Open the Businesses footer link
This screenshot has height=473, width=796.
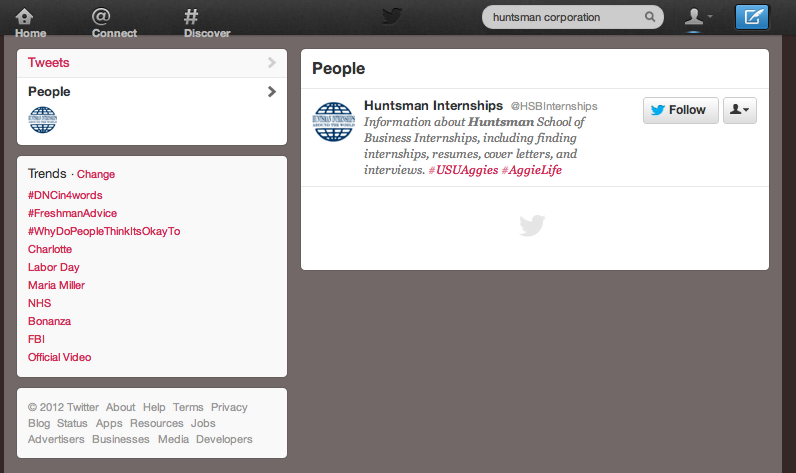[121, 440]
